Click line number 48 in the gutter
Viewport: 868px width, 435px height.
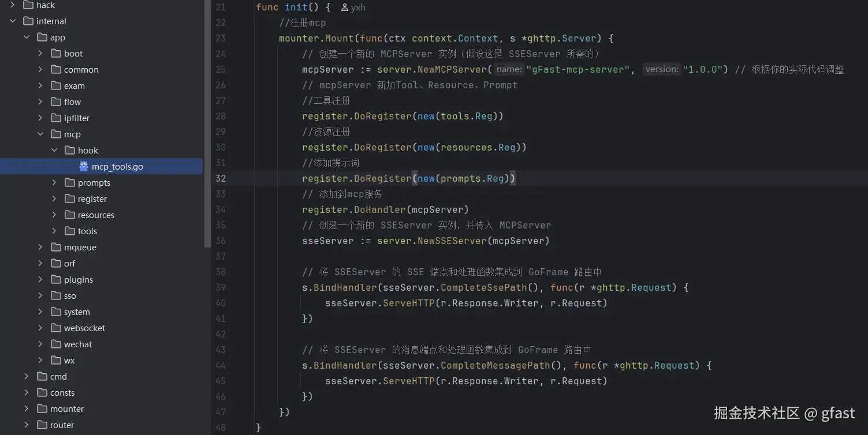pyautogui.click(x=220, y=427)
